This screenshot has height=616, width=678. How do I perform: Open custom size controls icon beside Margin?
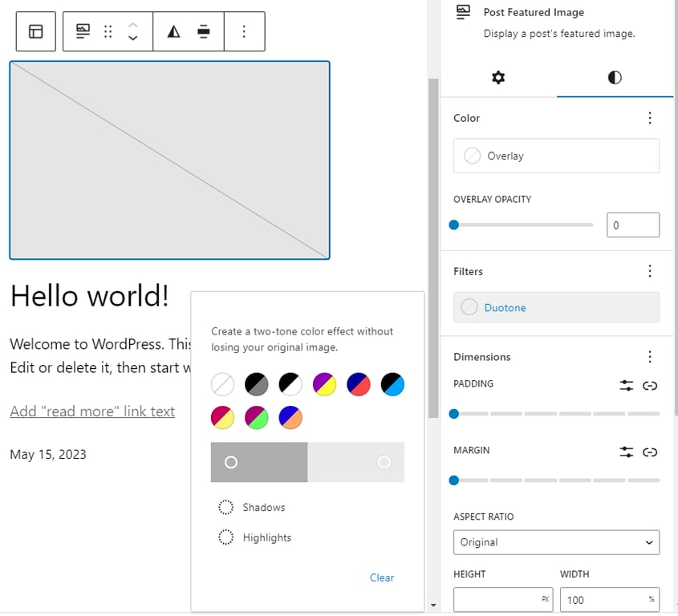(627, 452)
